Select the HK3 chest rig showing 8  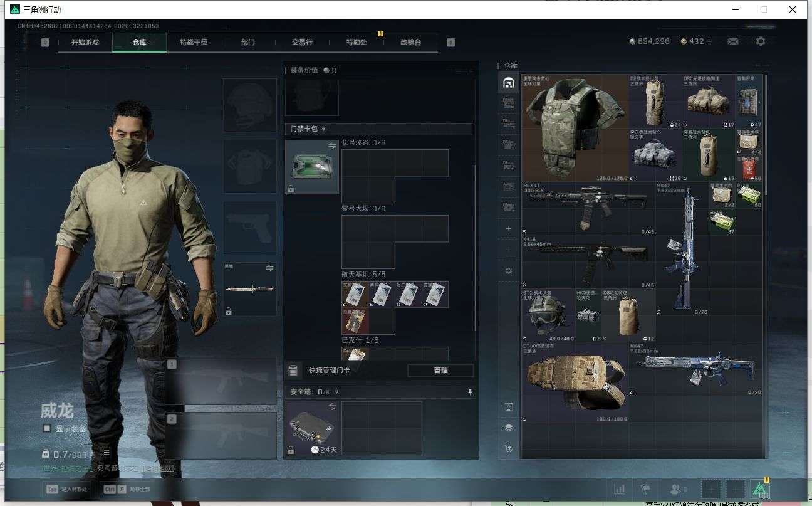589,315
